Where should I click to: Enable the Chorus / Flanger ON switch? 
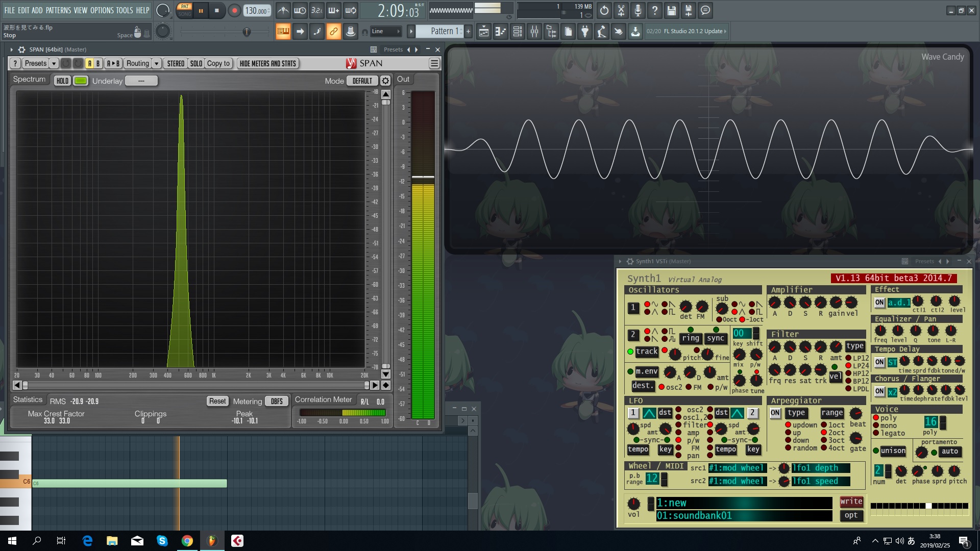879,391
